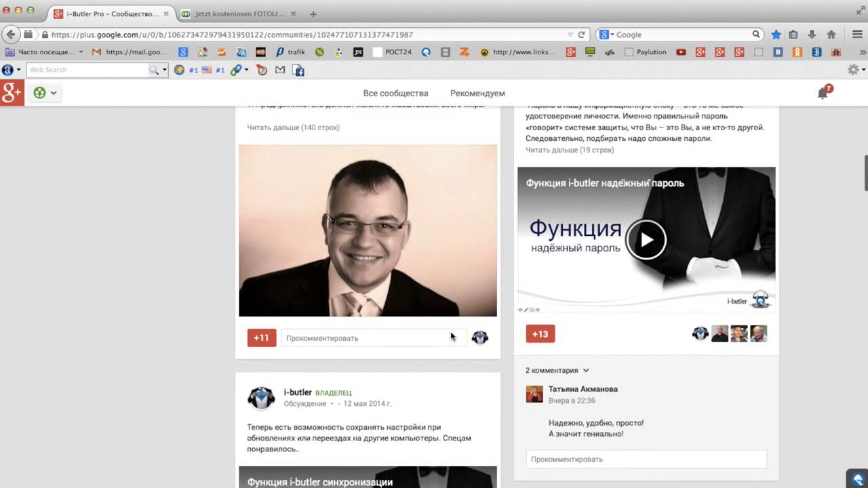868x488 pixels.
Task: Click the Facebook icon in the Alexa toolbar
Action: click(x=298, y=70)
